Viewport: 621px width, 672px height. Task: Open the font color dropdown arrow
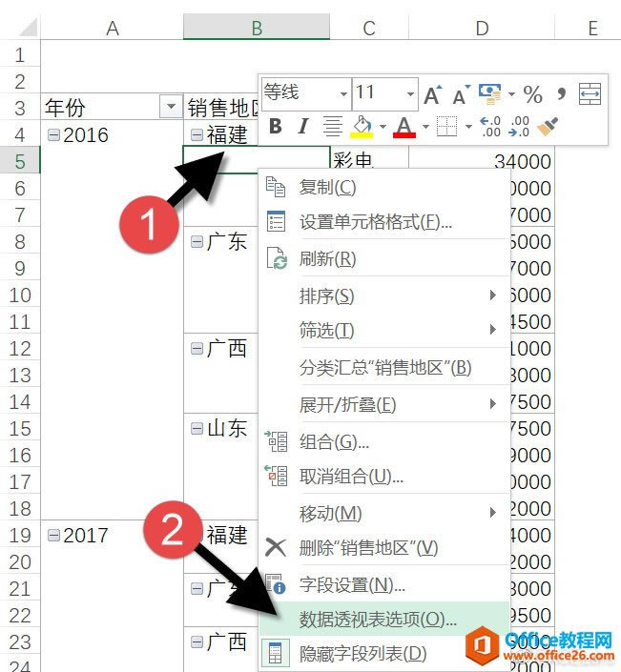pos(425,127)
